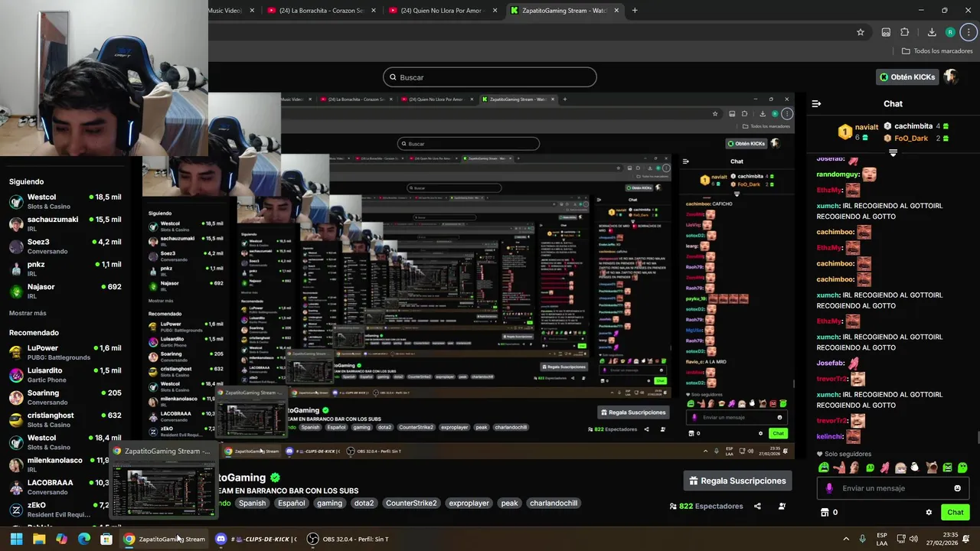Open the Chrome profile avatar R
Viewport: 980px width, 551px height.
pyautogui.click(x=950, y=32)
